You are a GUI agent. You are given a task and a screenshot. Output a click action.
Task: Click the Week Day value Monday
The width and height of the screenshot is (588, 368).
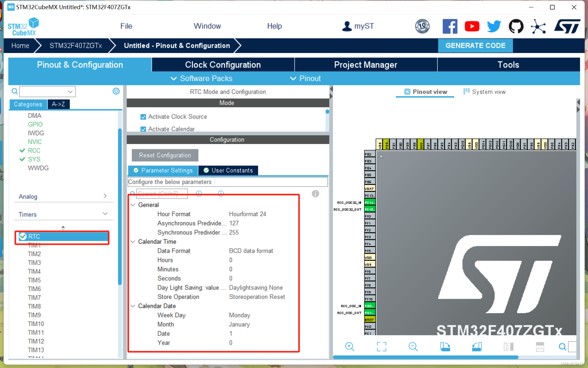240,315
